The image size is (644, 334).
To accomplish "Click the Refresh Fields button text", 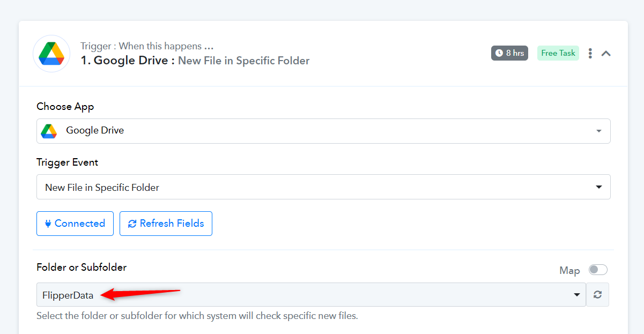I will point(172,224).
